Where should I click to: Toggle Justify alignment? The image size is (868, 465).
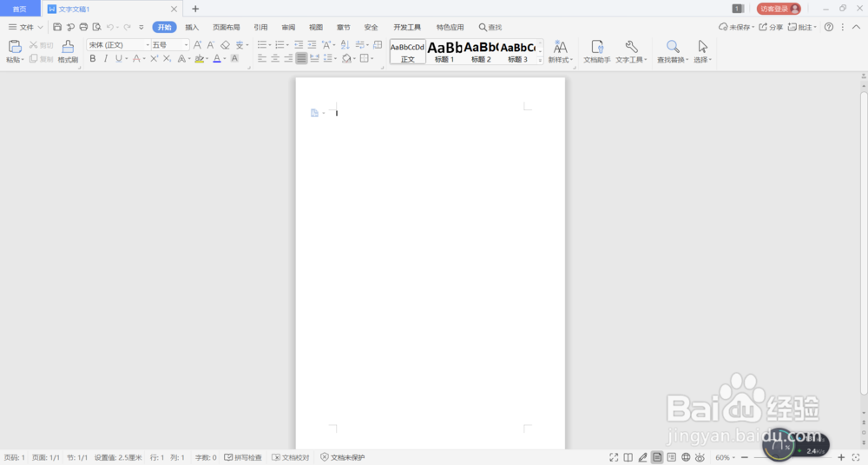[301, 58]
